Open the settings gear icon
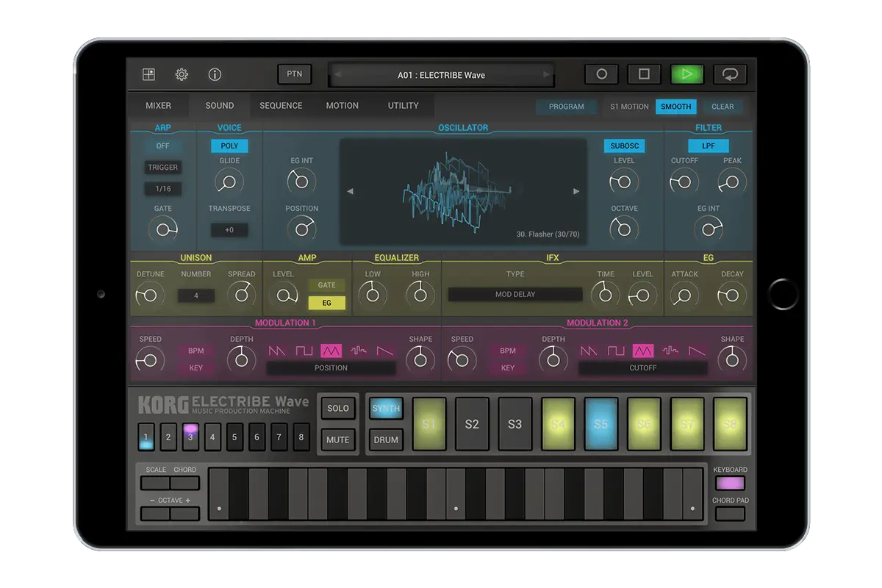 pos(182,74)
